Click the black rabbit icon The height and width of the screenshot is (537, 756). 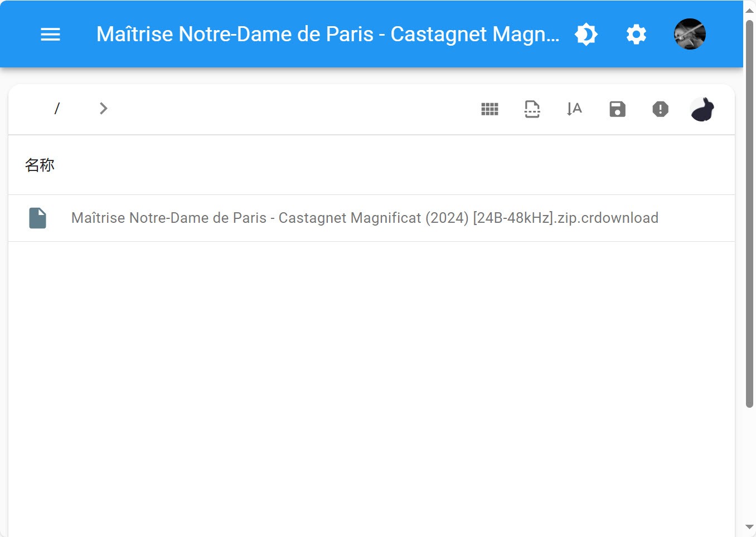702,109
